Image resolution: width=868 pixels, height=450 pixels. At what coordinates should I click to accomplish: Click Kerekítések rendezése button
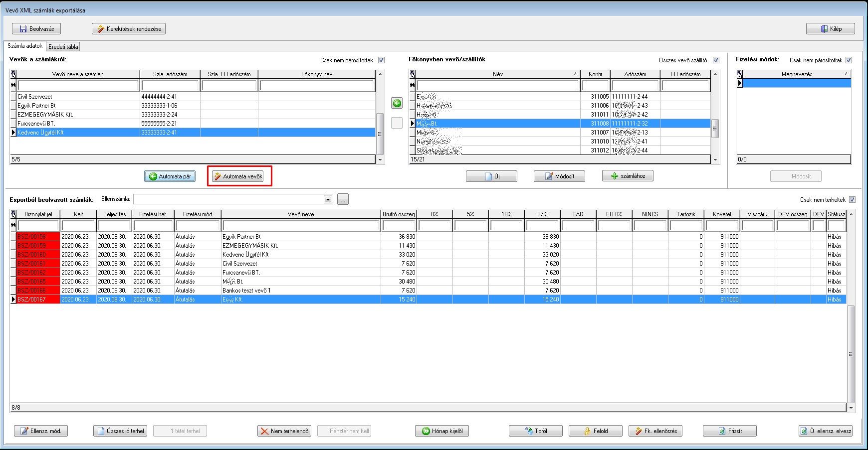pyautogui.click(x=129, y=29)
